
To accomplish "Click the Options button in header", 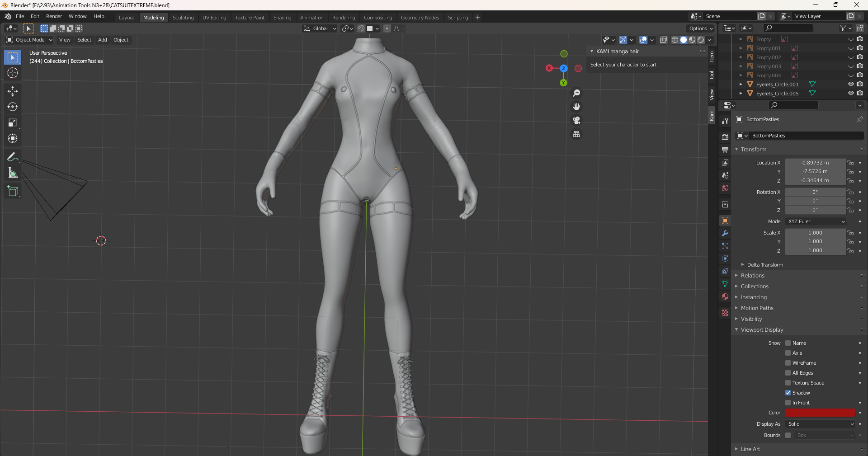I will (x=701, y=28).
